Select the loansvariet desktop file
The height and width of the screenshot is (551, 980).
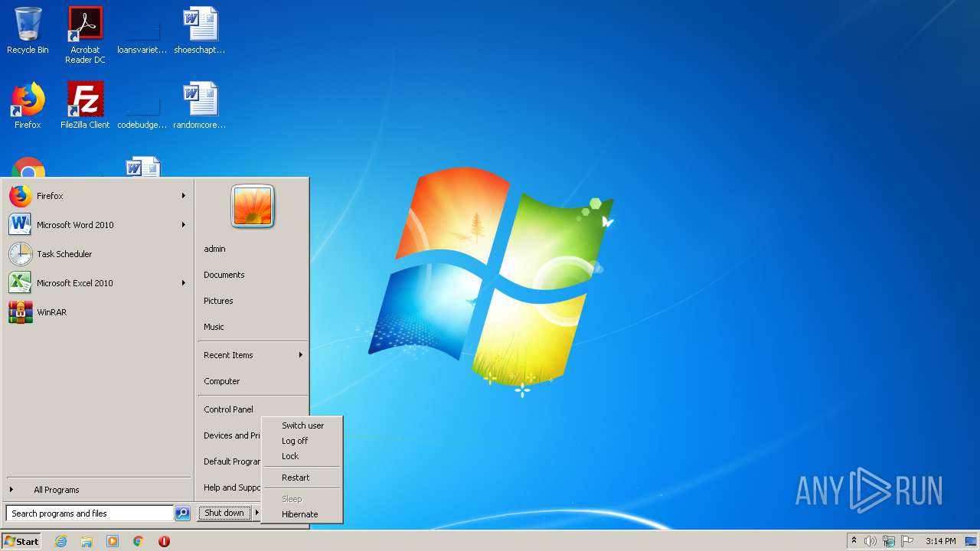(x=142, y=31)
